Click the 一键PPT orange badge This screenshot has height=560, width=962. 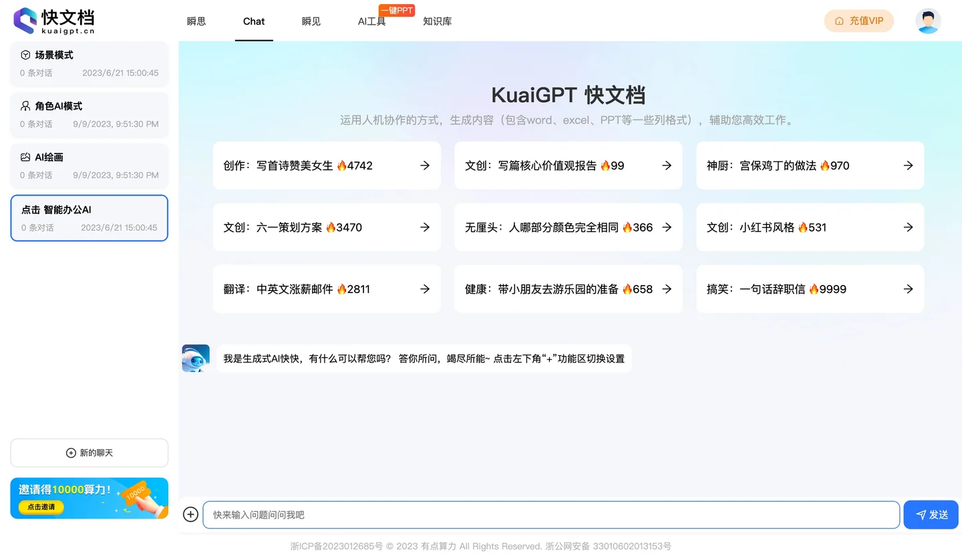click(x=397, y=10)
